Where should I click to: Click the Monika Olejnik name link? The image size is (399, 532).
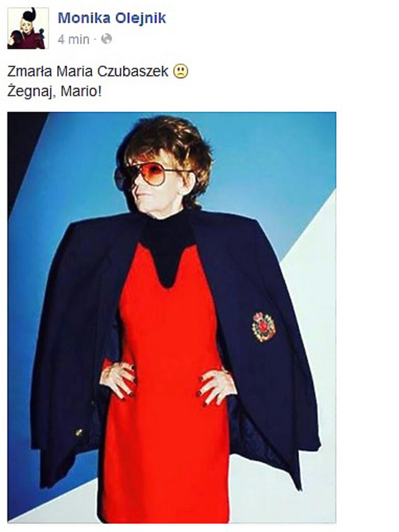[112, 18]
